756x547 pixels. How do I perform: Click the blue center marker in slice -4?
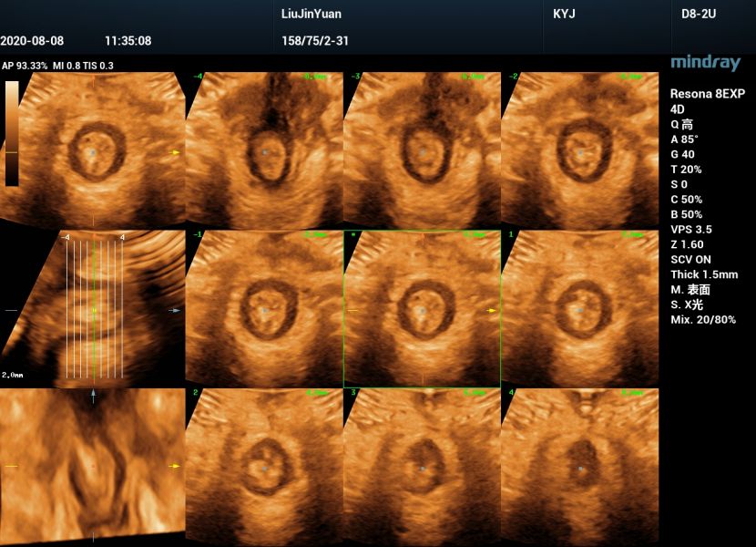265,152
